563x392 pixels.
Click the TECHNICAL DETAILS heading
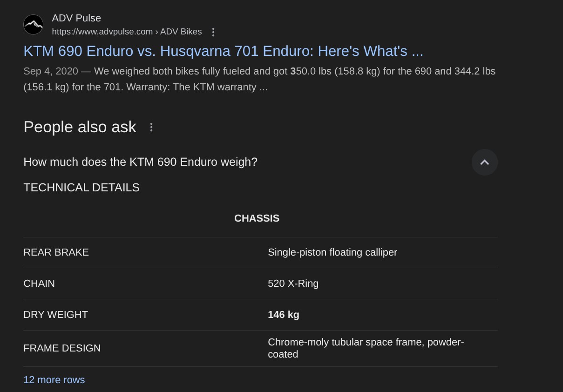pyautogui.click(x=81, y=188)
